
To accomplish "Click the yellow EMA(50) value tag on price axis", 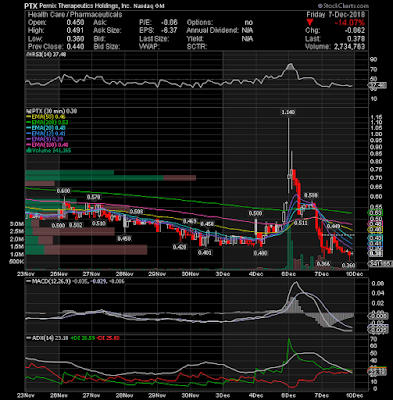I will [376, 230].
